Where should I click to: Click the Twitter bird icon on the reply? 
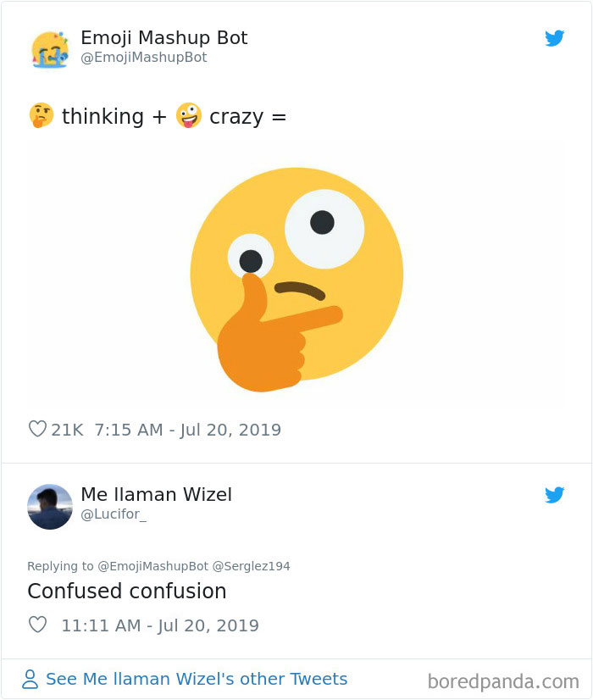(555, 495)
